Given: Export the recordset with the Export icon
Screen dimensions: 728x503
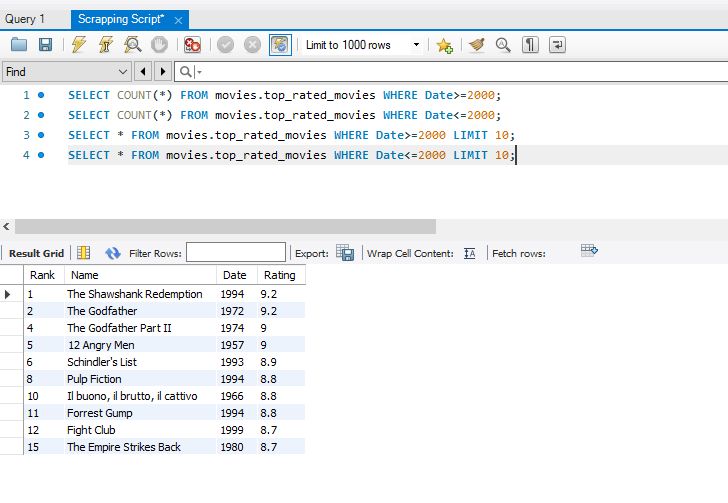Looking at the screenshot, I should 345,253.
